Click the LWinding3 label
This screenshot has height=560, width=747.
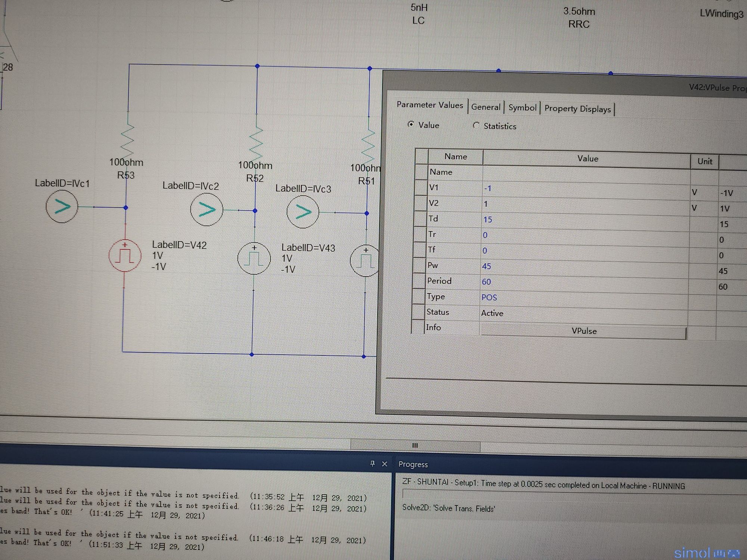(x=721, y=14)
